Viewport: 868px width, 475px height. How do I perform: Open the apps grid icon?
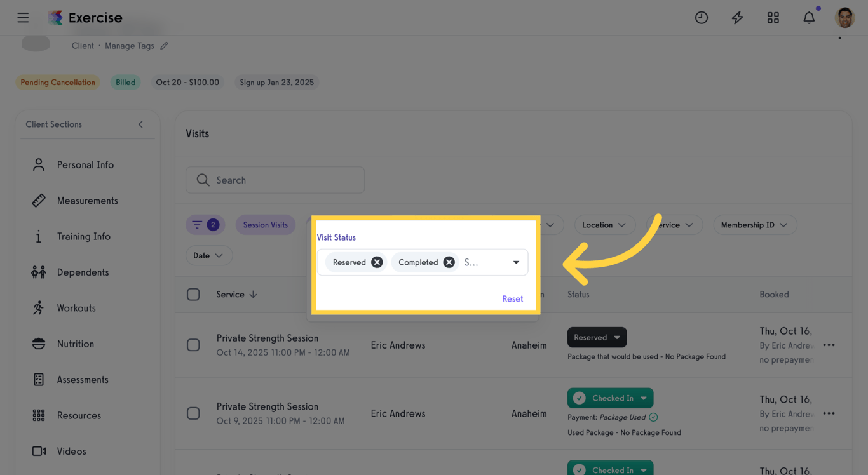pos(773,18)
